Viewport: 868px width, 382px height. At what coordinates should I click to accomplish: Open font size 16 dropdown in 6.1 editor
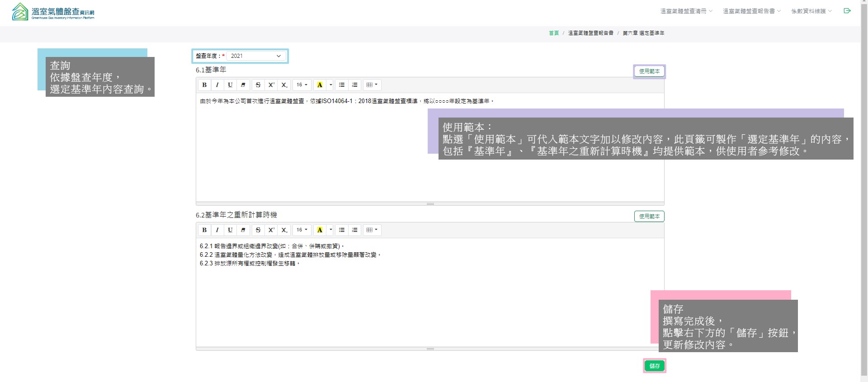(x=302, y=85)
